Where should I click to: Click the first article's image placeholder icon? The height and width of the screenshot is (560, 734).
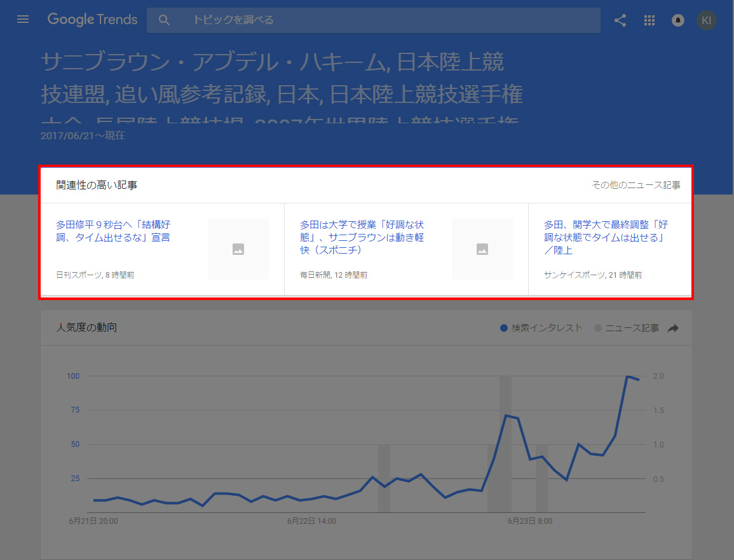pos(238,249)
